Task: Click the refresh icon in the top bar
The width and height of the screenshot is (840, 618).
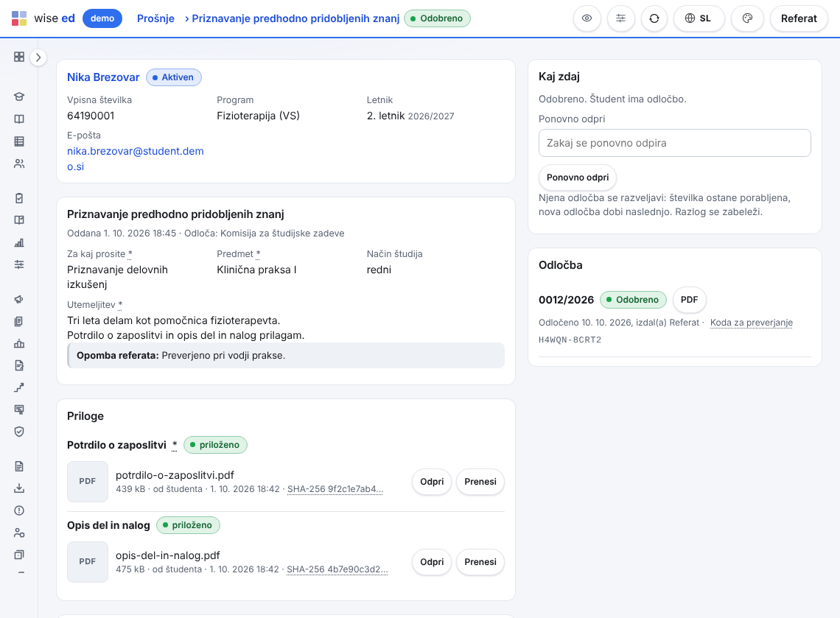Action: pyautogui.click(x=654, y=18)
